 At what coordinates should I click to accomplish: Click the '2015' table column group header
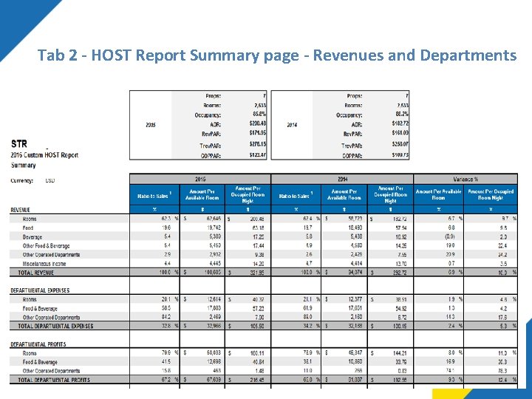click(200, 179)
